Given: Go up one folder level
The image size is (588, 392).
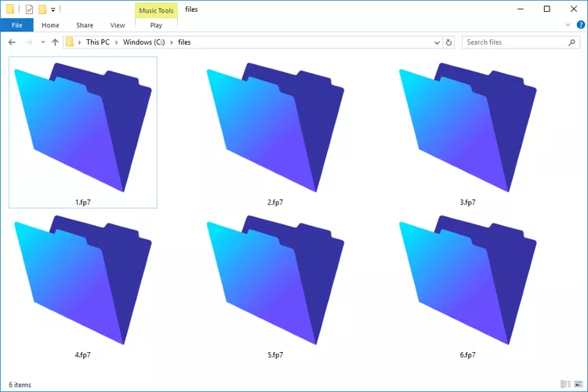Looking at the screenshot, I should tap(55, 42).
